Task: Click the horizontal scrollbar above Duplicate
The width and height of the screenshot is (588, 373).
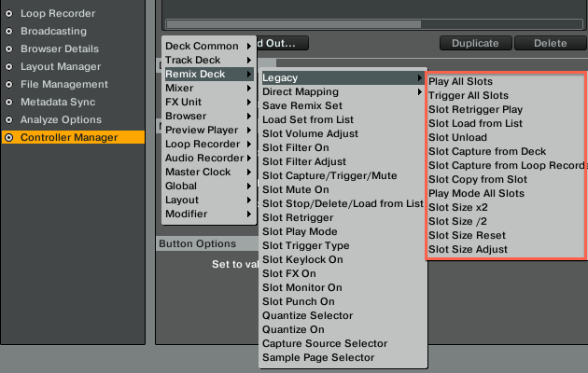Action: [x=373, y=23]
